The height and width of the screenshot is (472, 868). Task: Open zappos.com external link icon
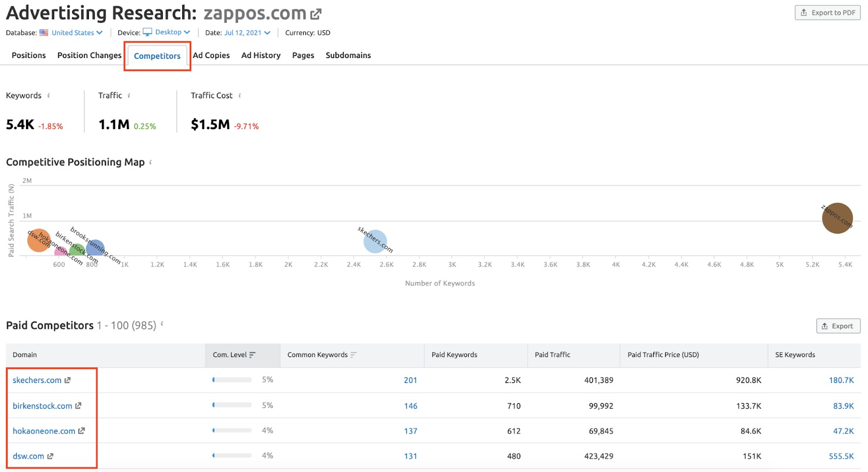point(316,14)
